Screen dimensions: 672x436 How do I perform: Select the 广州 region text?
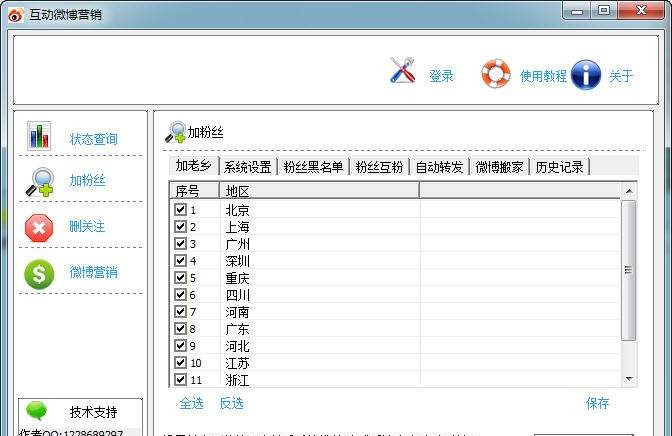(237, 244)
